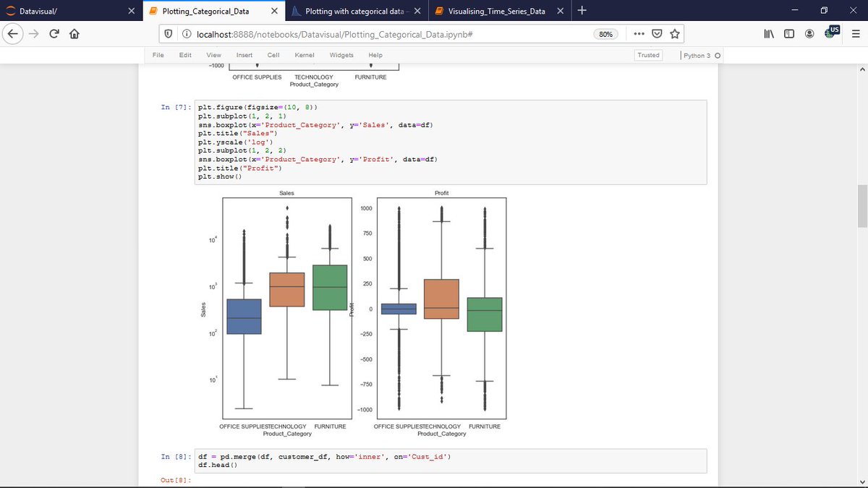The width and height of the screenshot is (868, 488).
Task: Click the Python 3 kernel name
Action: coord(698,55)
